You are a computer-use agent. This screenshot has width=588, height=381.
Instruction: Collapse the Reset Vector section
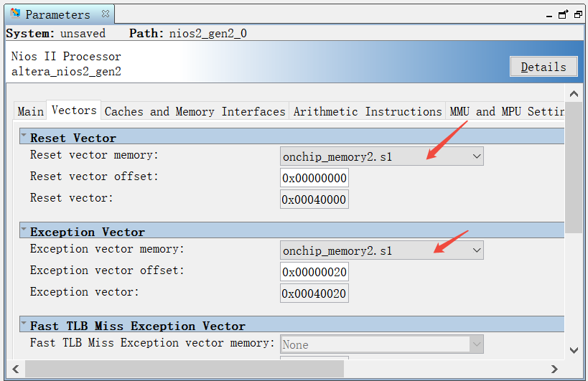(x=24, y=134)
